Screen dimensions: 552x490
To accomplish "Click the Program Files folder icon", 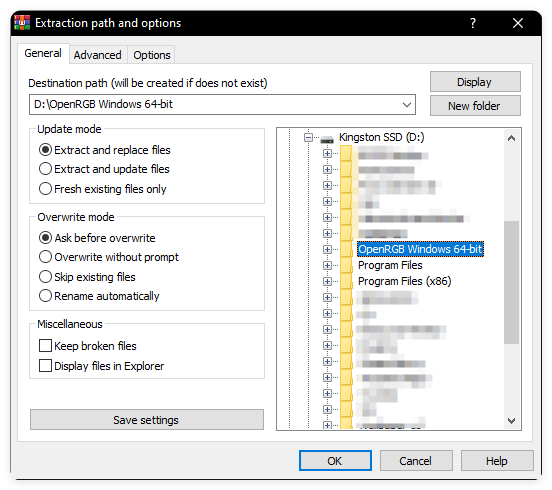I will (346, 265).
